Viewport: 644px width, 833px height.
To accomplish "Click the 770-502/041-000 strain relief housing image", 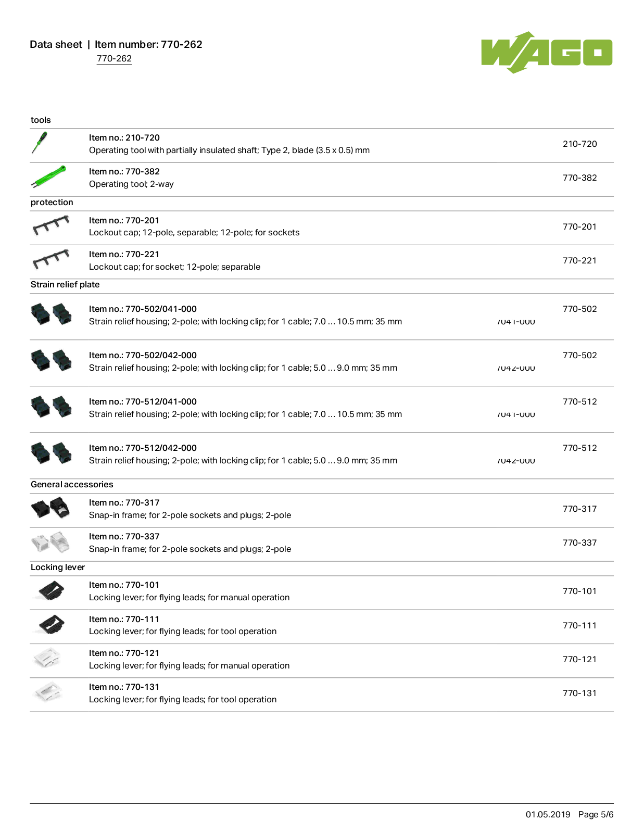I will point(51,314).
